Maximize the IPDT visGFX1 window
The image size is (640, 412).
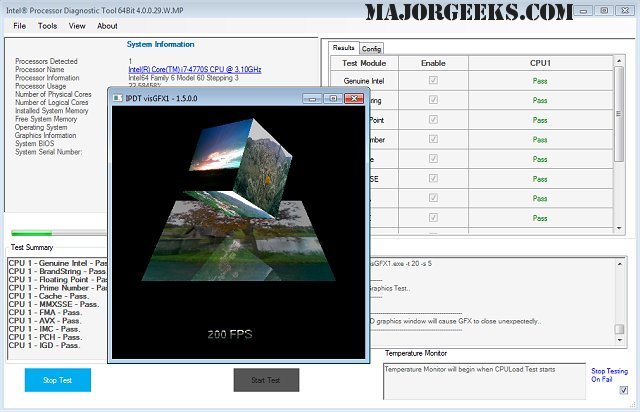(333, 98)
